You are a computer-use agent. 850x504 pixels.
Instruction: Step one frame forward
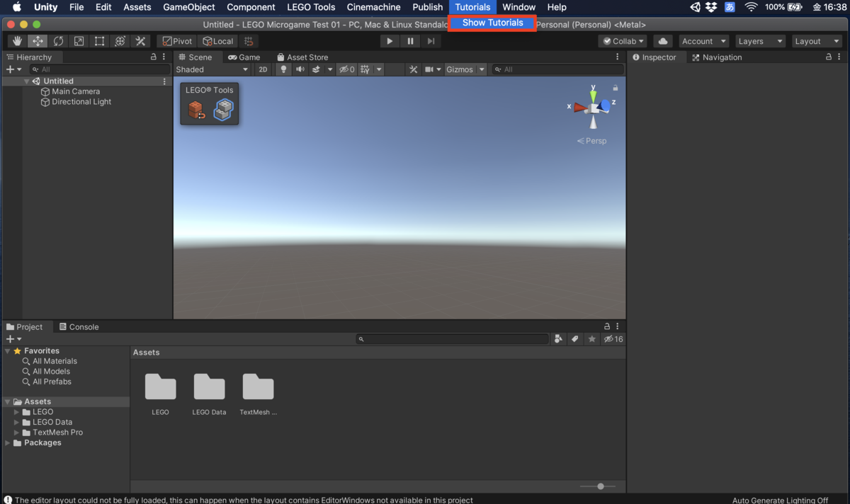coord(431,41)
